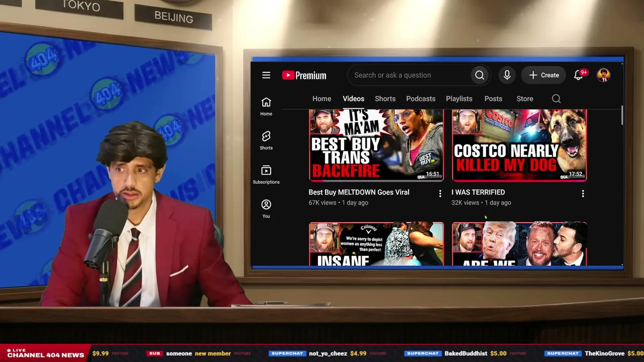
Task: Open Subscriptions from sidebar
Action: tap(266, 175)
